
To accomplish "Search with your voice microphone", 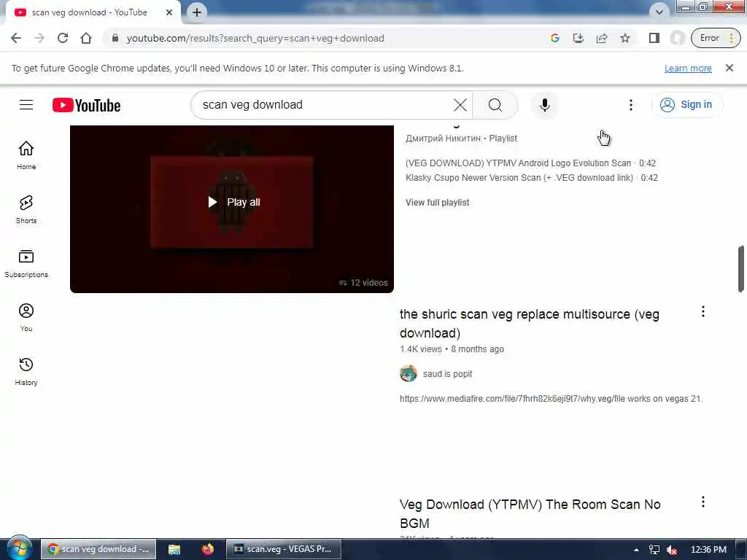I will point(544,105).
